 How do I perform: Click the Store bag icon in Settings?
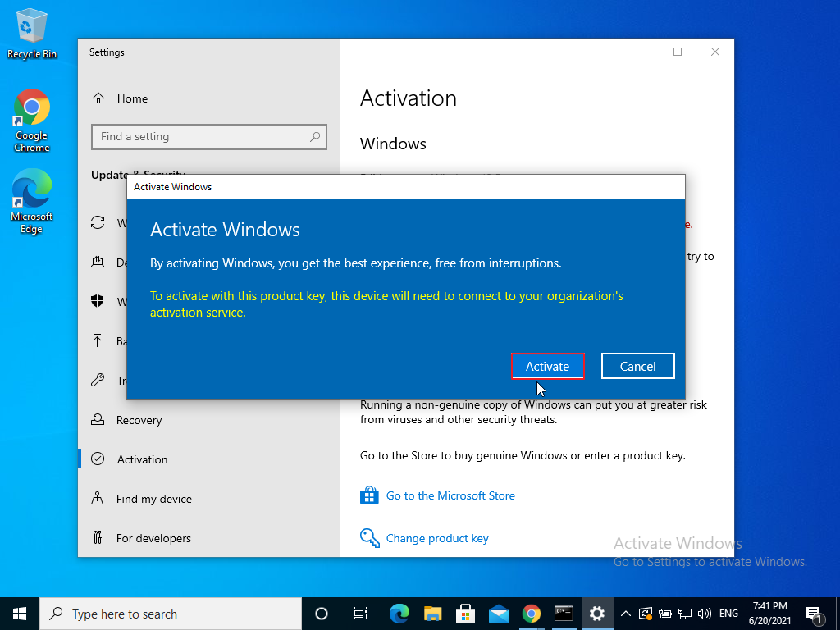tap(369, 495)
